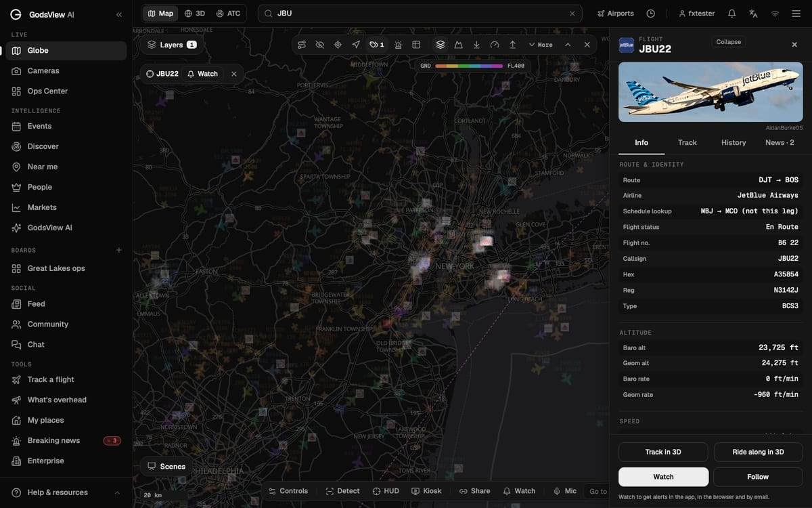Click Ride along in 3D button
This screenshot has height=508, width=812.
click(758, 452)
